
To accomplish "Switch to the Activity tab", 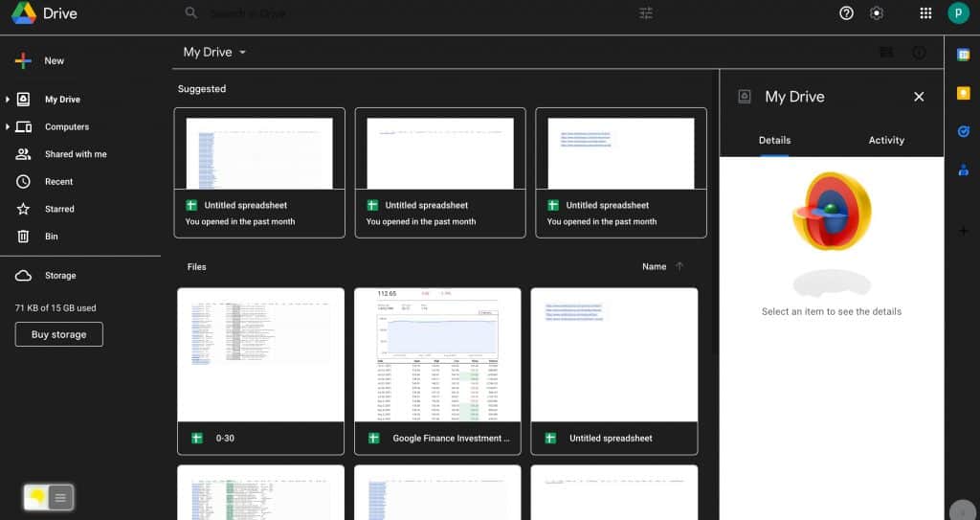I will (886, 140).
